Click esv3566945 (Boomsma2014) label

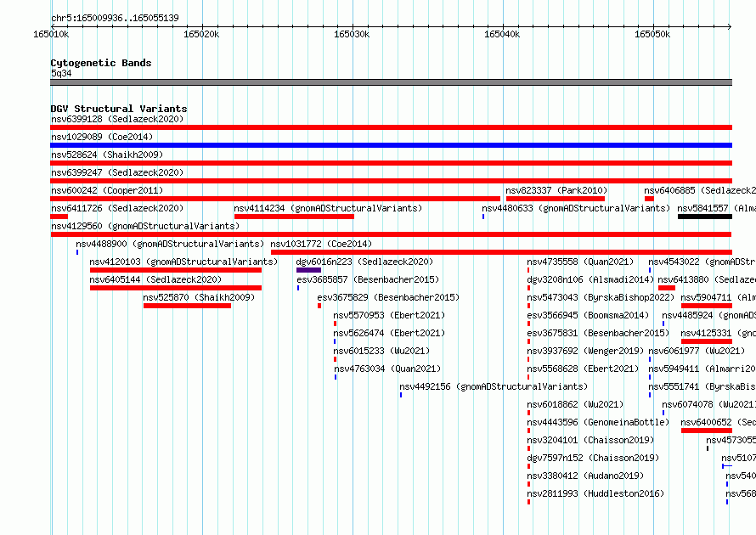(x=588, y=315)
